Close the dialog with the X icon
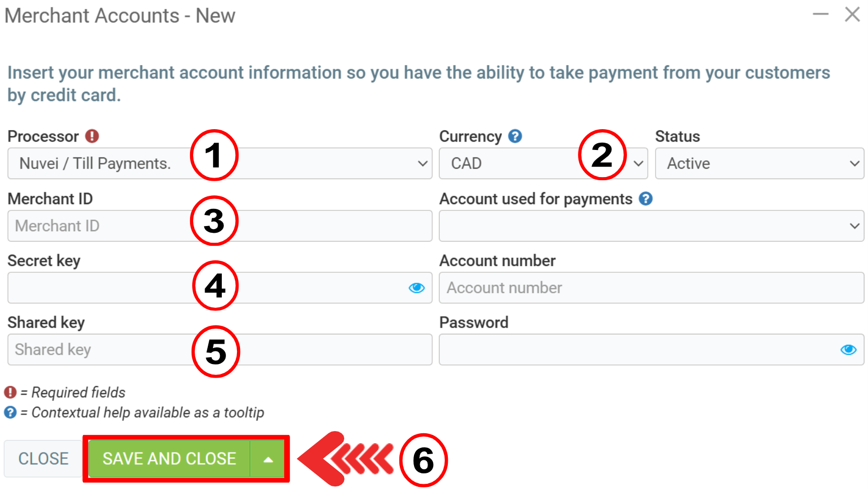868x489 pixels. pos(852,15)
